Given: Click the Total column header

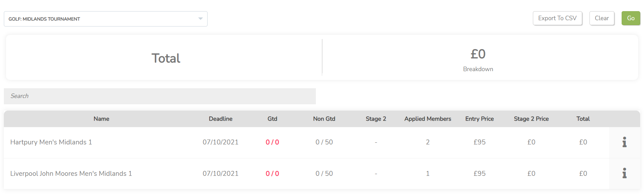Looking at the screenshot, I should (x=583, y=119).
